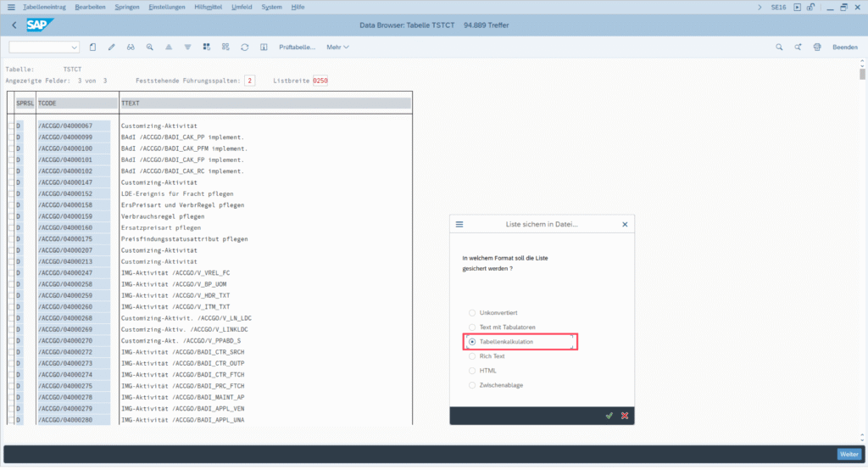Select the Text mit Tabulatoren option
The height and width of the screenshot is (470, 868).
pyautogui.click(x=472, y=327)
